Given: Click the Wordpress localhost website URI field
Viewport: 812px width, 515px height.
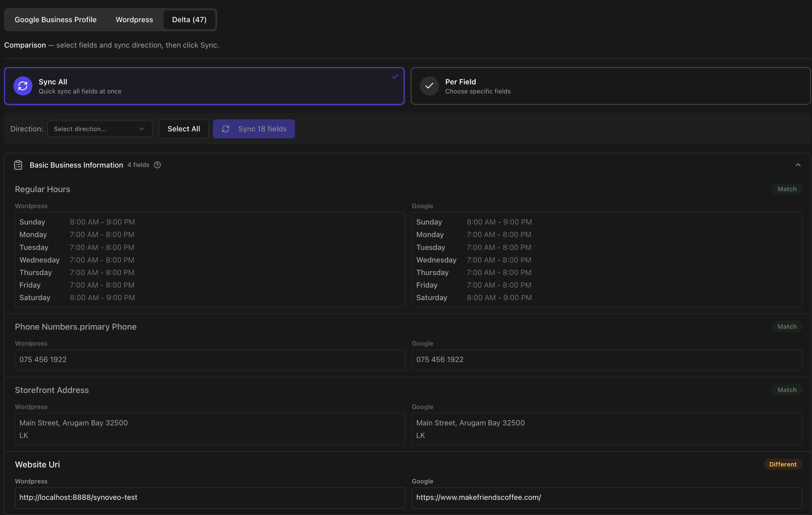Looking at the screenshot, I should click(x=210, y=497).
